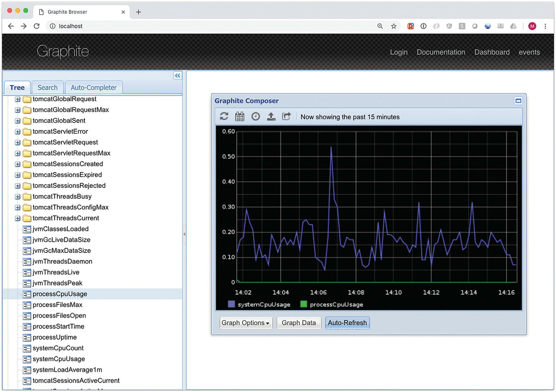The width and height of the screenshot is (556, 392).
Task: Switch to the Search tab
Action: (47, 88)
